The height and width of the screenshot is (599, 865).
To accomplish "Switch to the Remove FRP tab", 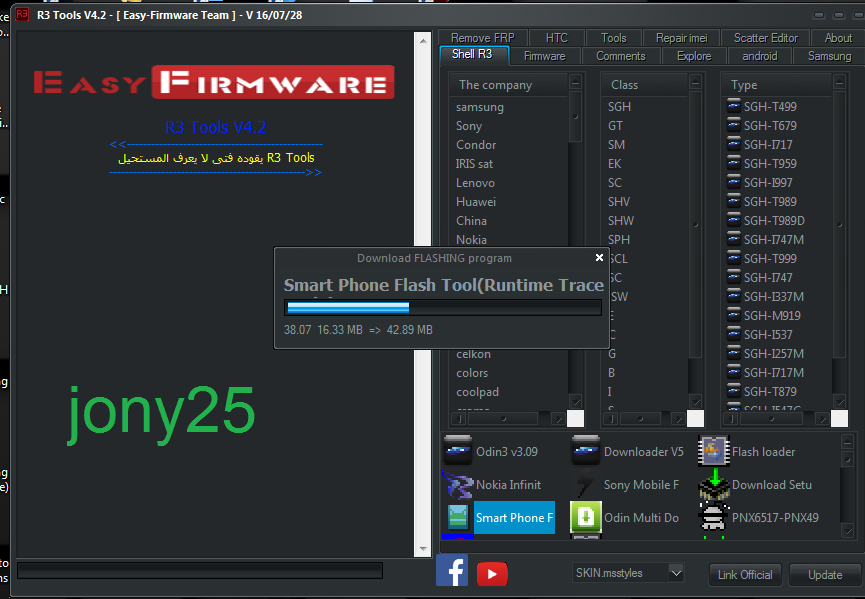I will tap(482, 38).
